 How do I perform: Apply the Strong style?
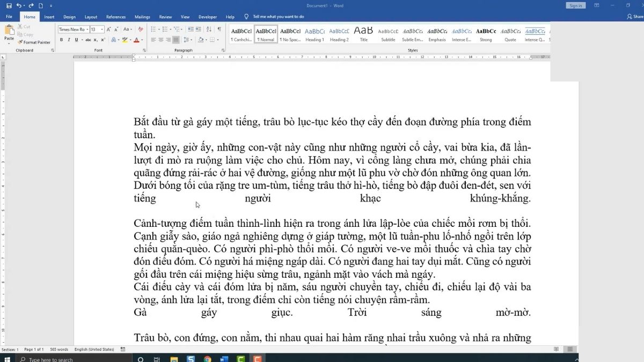click(x=486, y=34)
